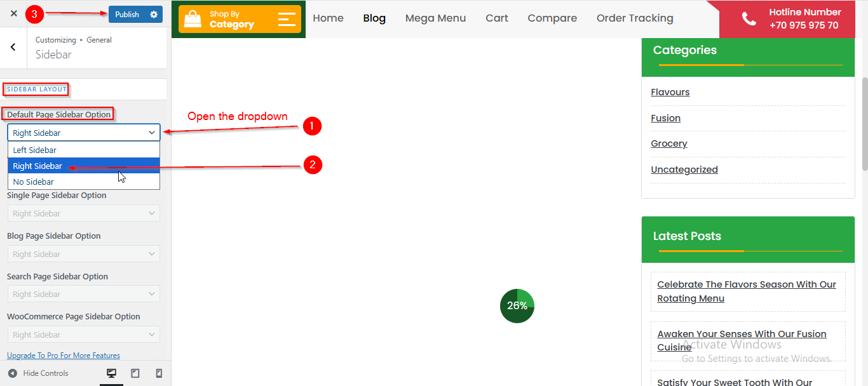Switch to desktop preview device icon

[112, 373]
